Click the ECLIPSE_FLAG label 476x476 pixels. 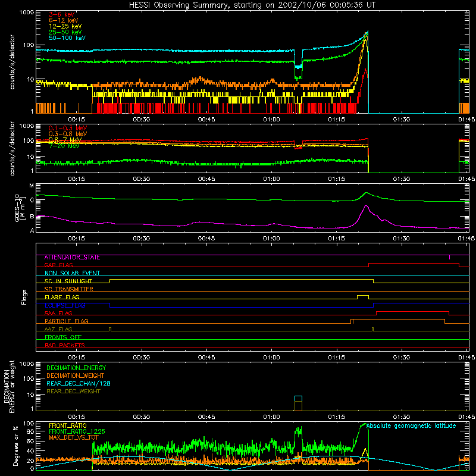65,305
